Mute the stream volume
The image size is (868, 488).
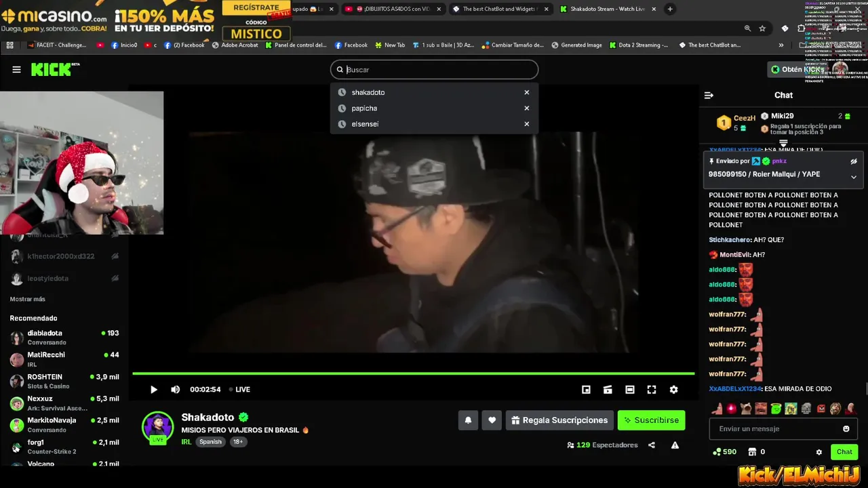pos(175,390)
